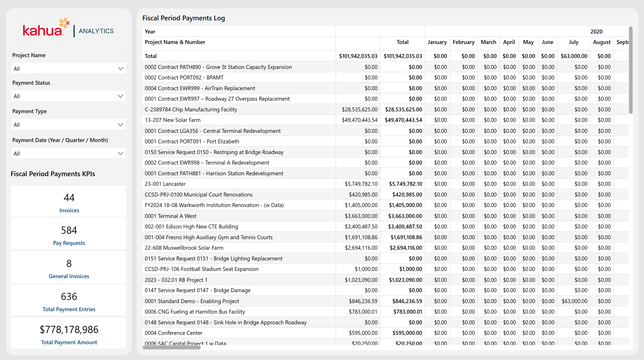The width and height of the screenshot is (644, 360).
Task: Click the Kahua Analytics logo
Action: click(68, 28)
